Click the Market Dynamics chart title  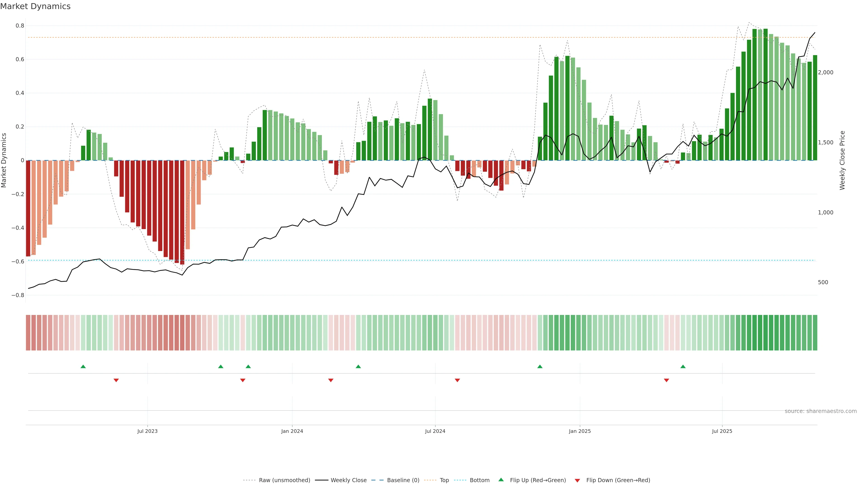[35, 6]
